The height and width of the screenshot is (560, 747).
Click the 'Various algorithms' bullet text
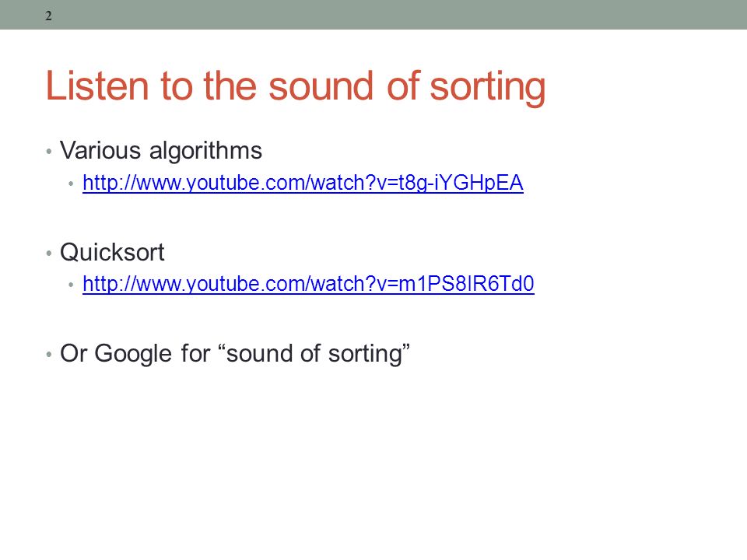coord(161,152)
